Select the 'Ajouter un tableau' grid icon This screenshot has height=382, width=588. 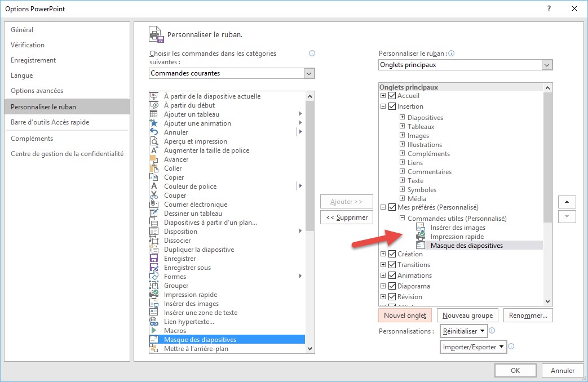[x=154, y=114]
